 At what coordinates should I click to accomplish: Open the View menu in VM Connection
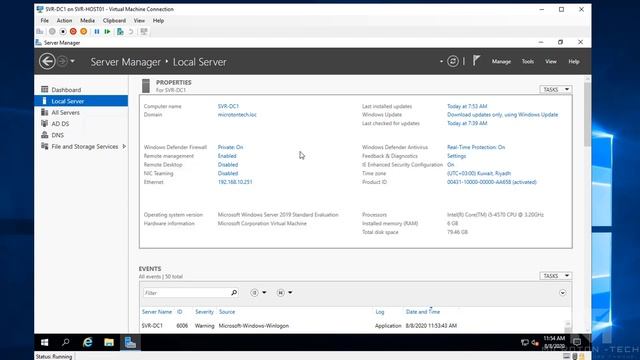(139, 20)
